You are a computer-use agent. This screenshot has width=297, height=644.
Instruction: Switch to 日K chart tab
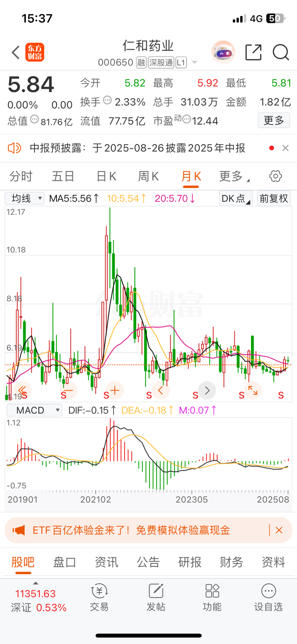[106, 177]
